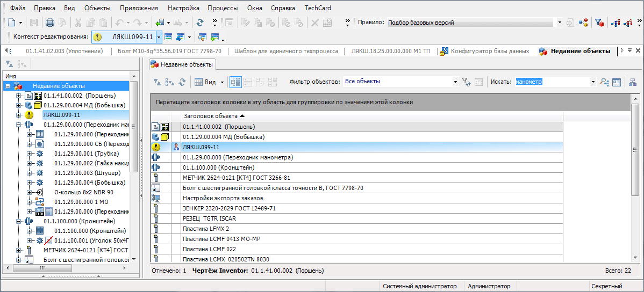The height and width of the screenshot is (292, 644).
Task: Click the New document icon
Action: tap(12, 23)
